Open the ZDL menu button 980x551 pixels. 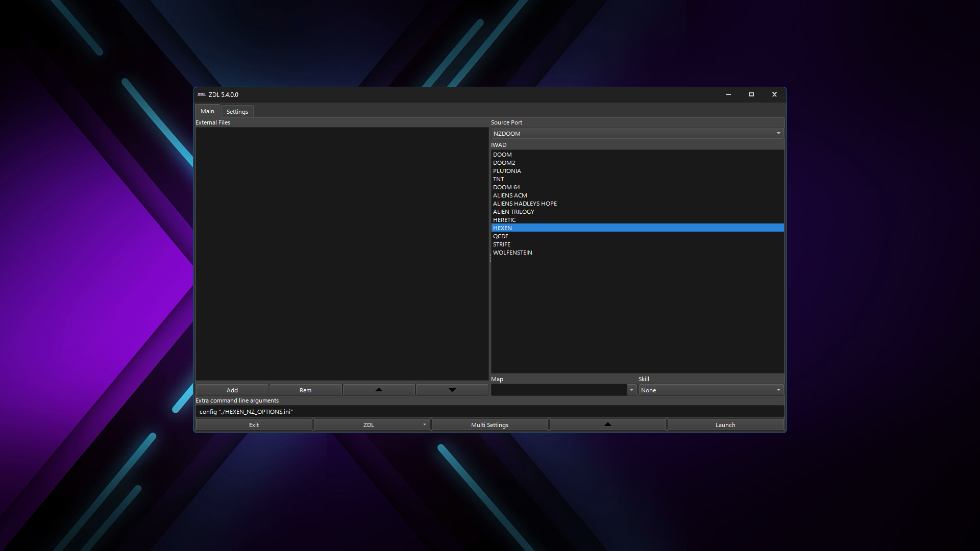click(x=372, y=424)
